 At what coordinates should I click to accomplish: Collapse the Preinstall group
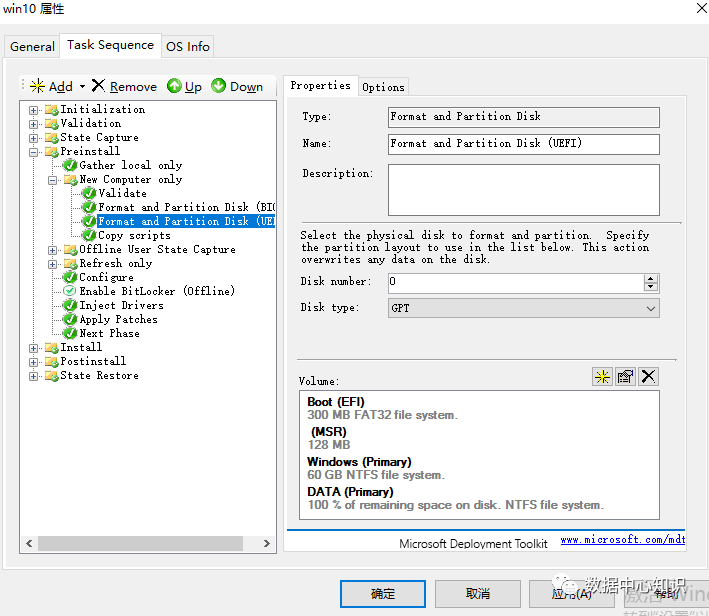tap(33, 152)
